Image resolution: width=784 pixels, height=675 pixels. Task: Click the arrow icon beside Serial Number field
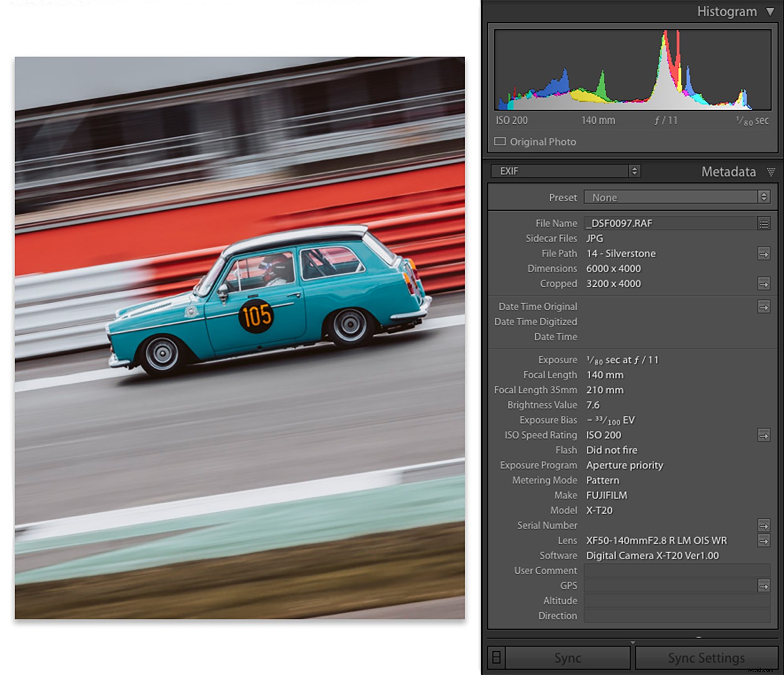point(764,526)
